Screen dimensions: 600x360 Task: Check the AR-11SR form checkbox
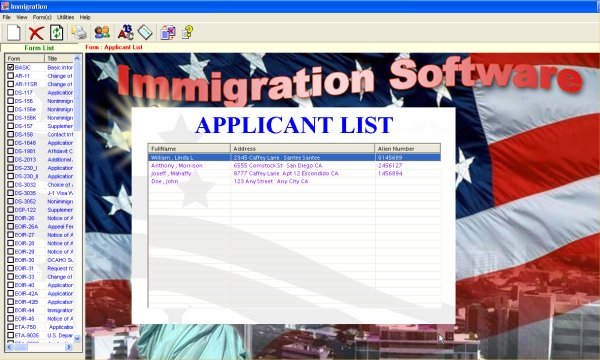(10, 84)
